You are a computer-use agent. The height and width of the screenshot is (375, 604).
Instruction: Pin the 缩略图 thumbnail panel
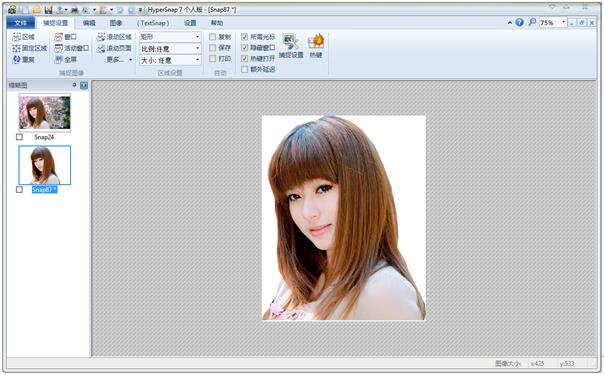coord(75,85)
